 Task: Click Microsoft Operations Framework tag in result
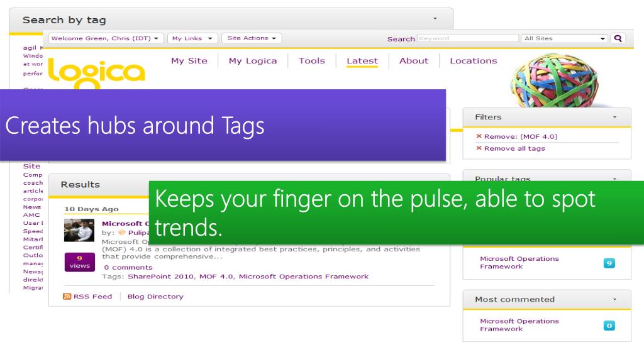pos(304,277)
